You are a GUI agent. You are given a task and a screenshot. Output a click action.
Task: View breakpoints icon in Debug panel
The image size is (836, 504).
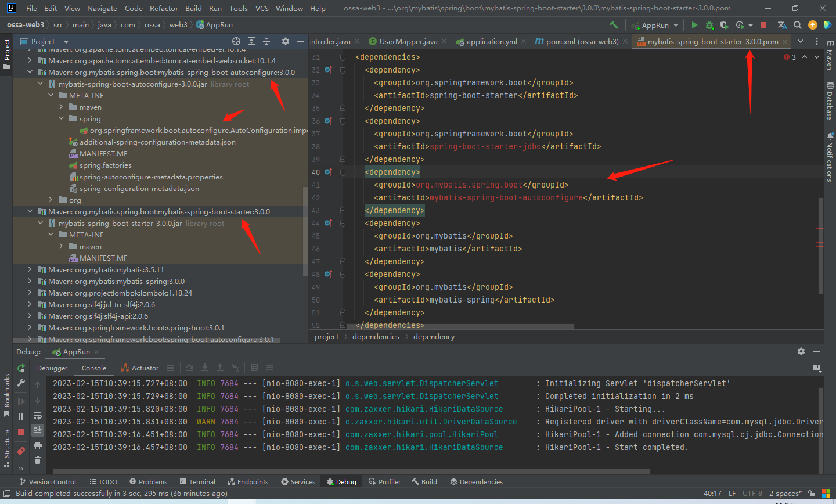pos(21,451)
